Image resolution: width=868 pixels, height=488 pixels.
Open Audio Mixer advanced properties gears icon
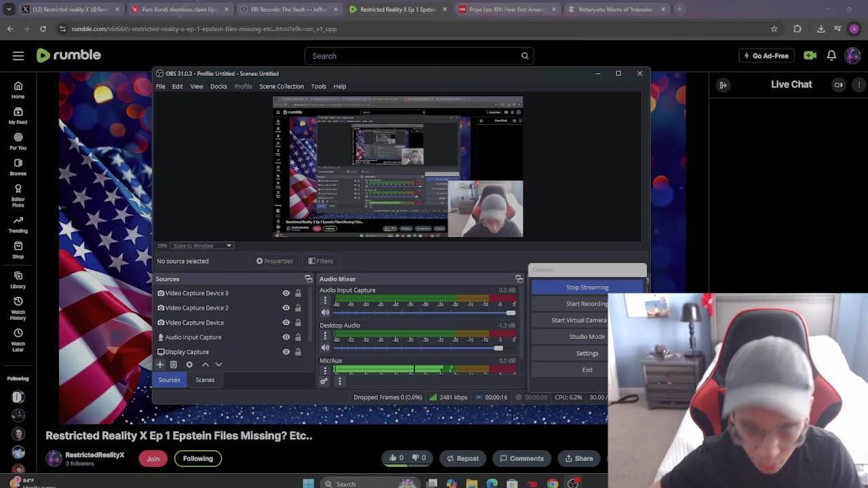[x=324, y=381]
